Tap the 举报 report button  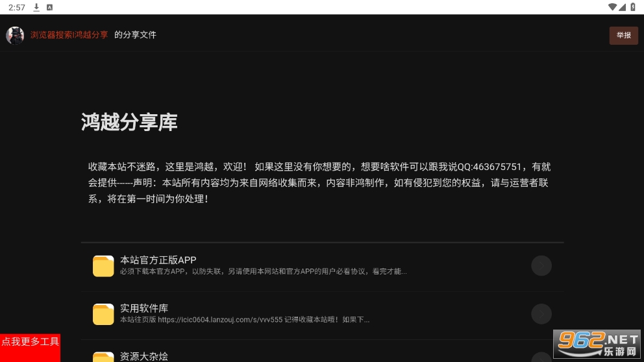click(x=623, y=35)
